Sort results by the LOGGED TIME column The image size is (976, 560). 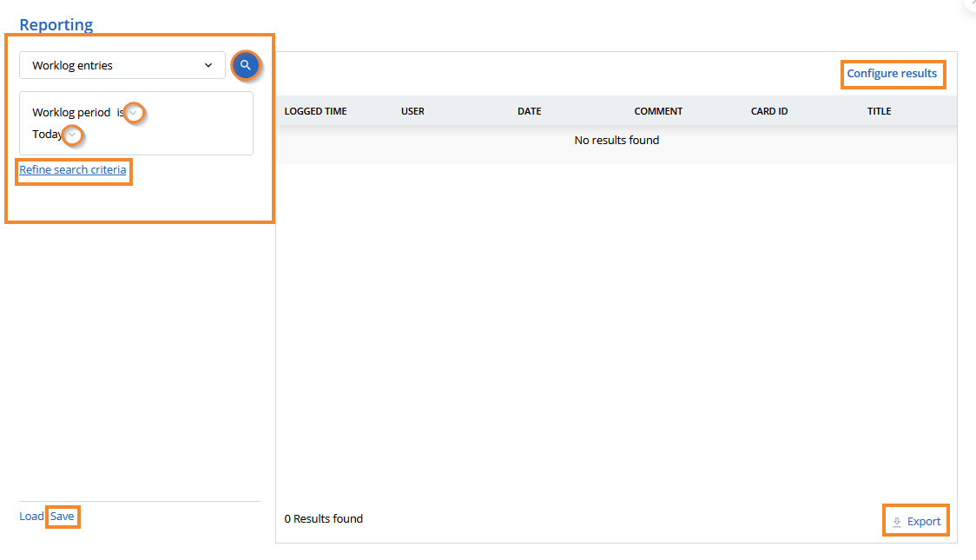pyautogui.click(x=315, y=110)
